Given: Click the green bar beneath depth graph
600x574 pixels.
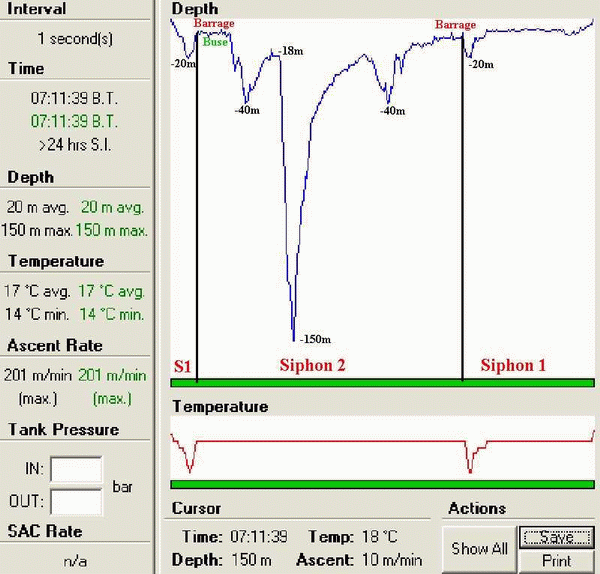Looking at the screenshot, I should click(383, 383).
